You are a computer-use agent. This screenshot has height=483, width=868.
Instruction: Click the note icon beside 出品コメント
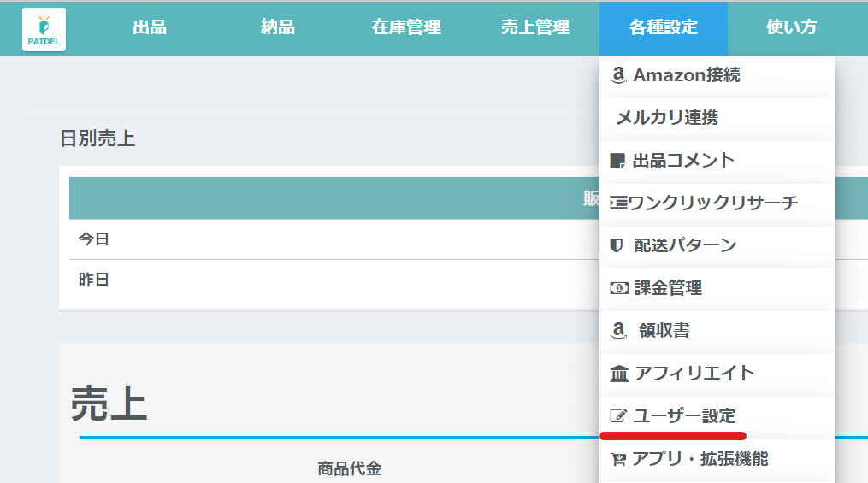point(617,161)
